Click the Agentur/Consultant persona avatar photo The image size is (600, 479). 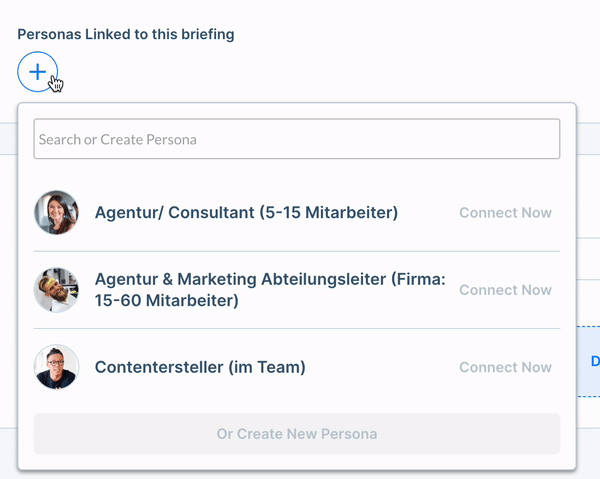(x=56, y=212)
